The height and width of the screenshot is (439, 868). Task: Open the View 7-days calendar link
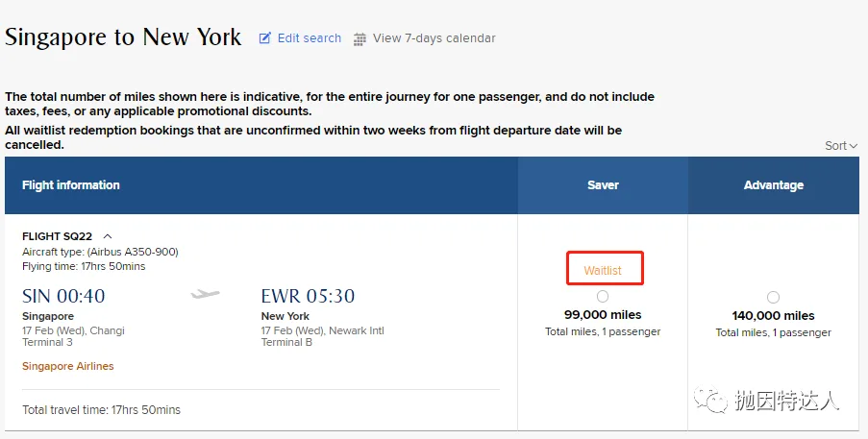click(x=434, y=38)
